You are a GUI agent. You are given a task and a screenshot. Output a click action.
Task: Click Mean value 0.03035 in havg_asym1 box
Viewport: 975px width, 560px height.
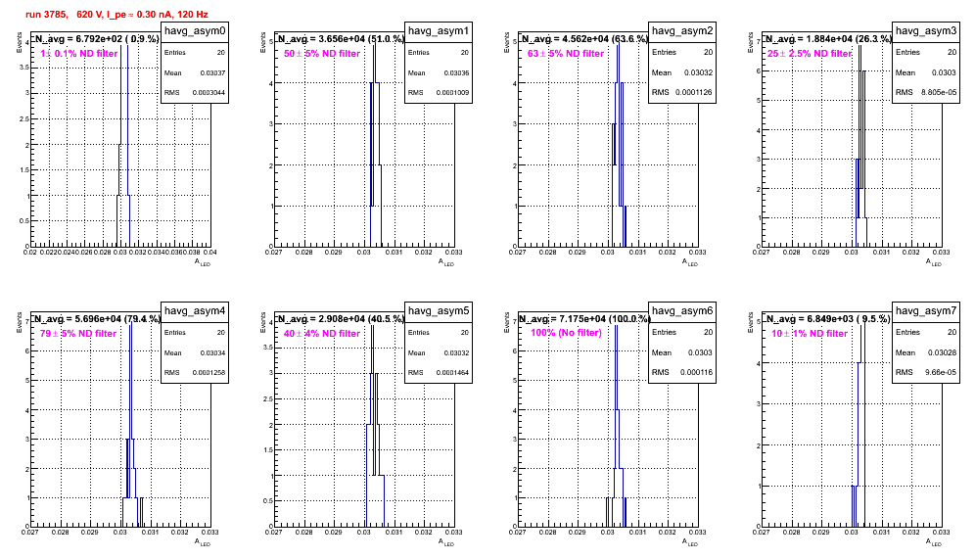tap(456, 72)
